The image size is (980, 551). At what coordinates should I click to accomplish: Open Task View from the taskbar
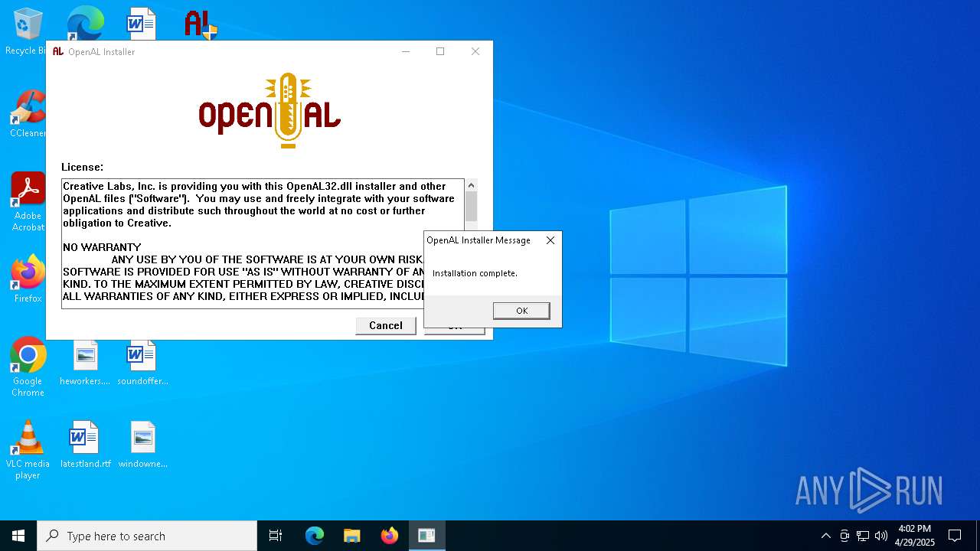coord(276,536)
